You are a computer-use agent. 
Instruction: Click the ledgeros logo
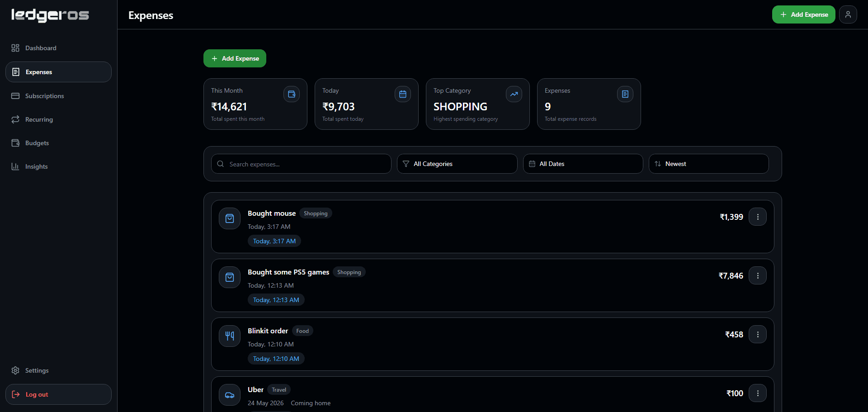(50, 15)
